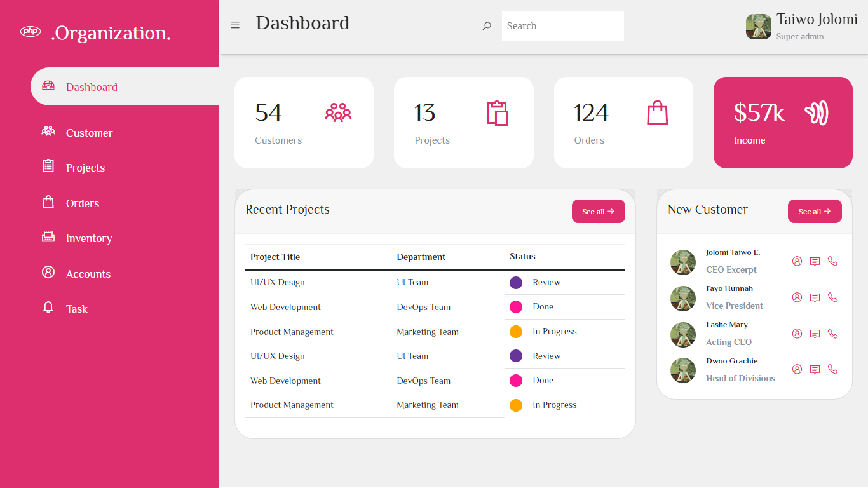The height and width of the screenshot is (488, 868).
Task: Click the Taiwo Jolomi user name
Action: 817,19
